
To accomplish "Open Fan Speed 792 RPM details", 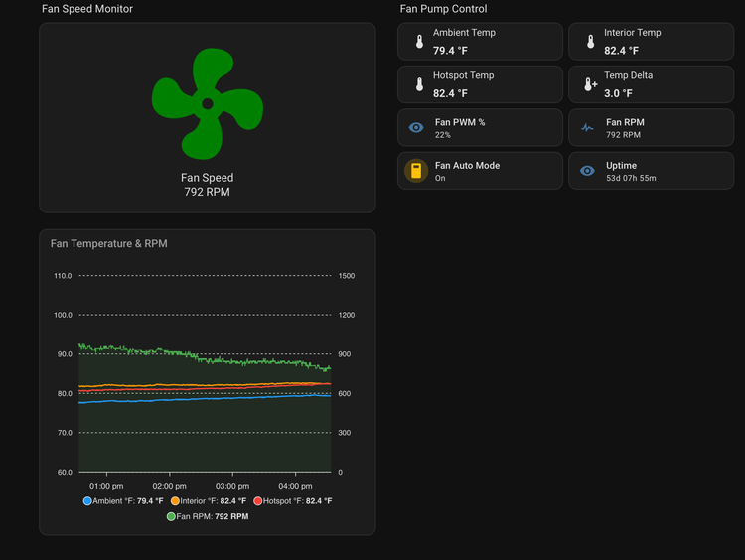I will tap(208, 185).
